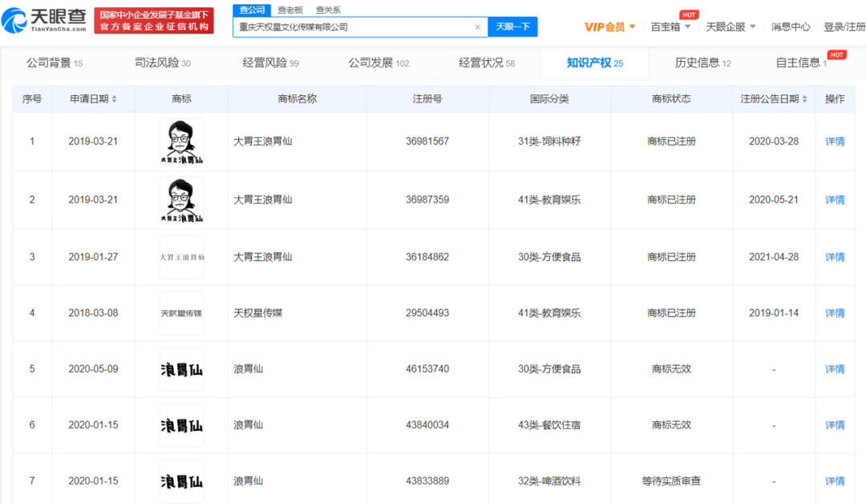This screenshot has width=866, height=504.
Task: Switch to the 查老板 search tab
Action: [x=290, y=10]
